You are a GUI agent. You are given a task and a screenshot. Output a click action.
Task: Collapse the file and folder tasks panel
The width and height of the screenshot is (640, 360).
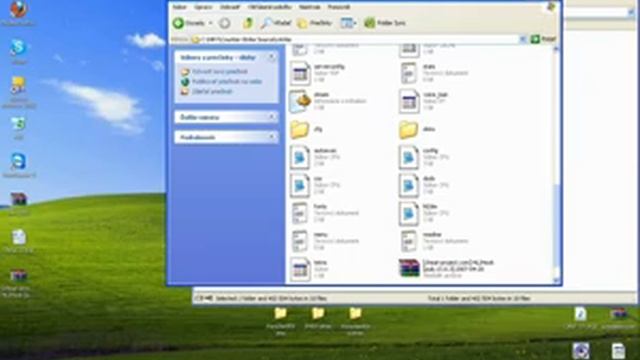[271, 58]
